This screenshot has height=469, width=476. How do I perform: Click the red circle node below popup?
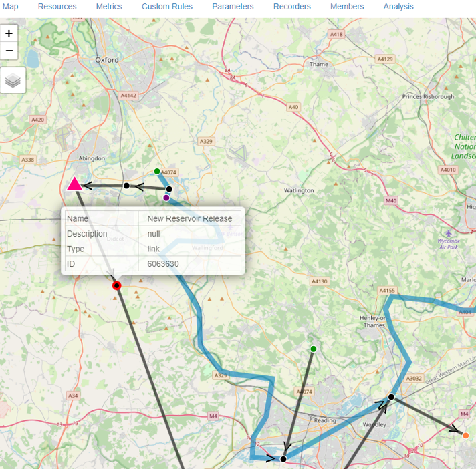coord(117,286)
